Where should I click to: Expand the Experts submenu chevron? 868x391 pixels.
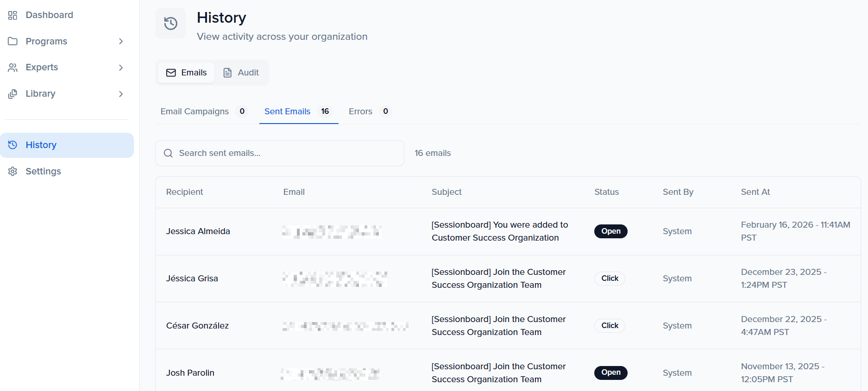121,68
